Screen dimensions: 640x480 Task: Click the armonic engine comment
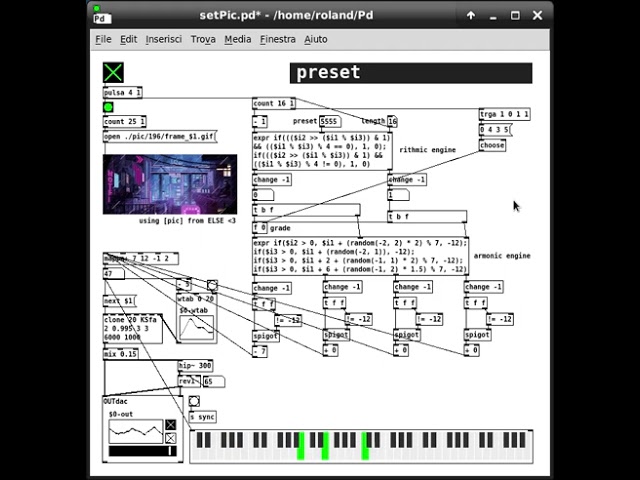click(502, 256)
